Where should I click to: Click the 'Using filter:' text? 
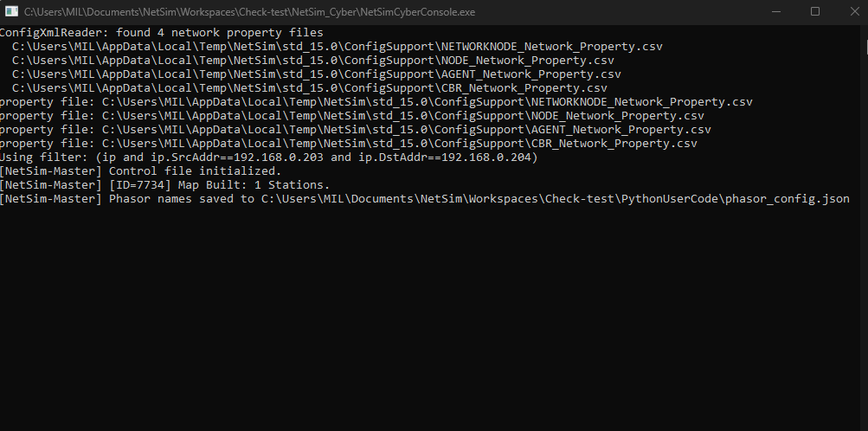pos(43,157)
